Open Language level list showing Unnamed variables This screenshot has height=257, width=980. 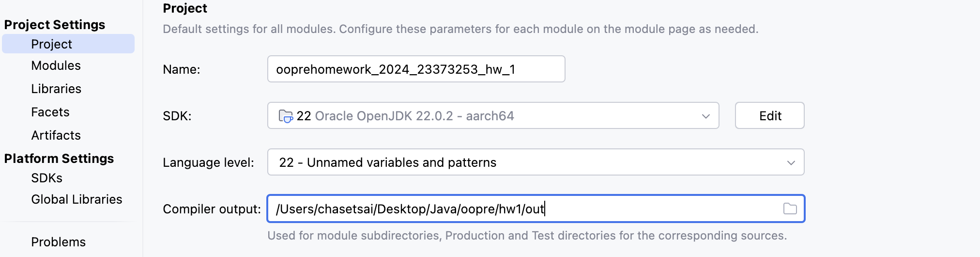click(x=536, y=162)
